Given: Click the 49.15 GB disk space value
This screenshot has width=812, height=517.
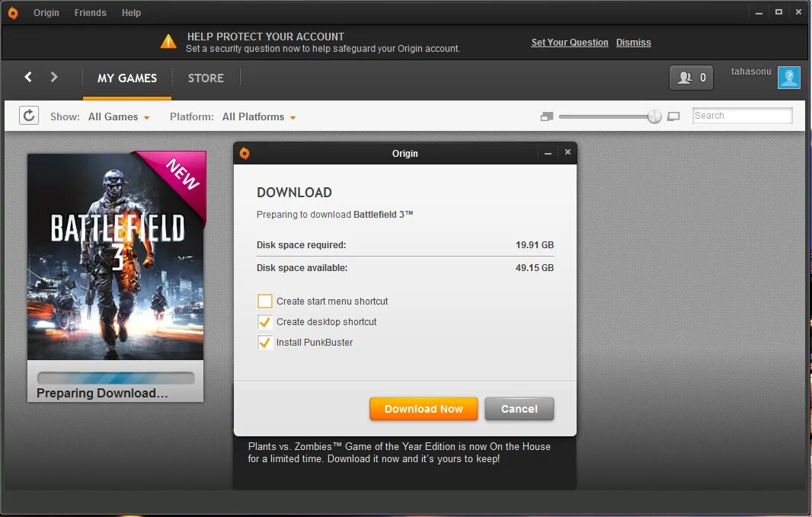Looking at the screenshot, I should pos(535,267).
